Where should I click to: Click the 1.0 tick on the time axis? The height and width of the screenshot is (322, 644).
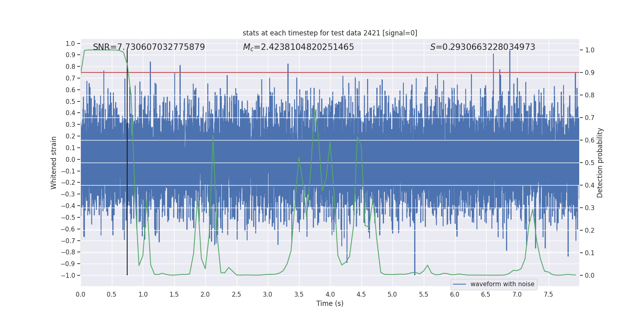[143, 294]
